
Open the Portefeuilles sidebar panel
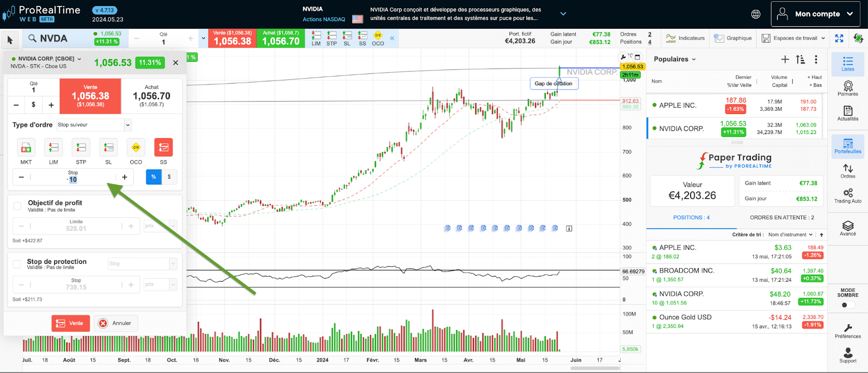[x=848, y=146]
